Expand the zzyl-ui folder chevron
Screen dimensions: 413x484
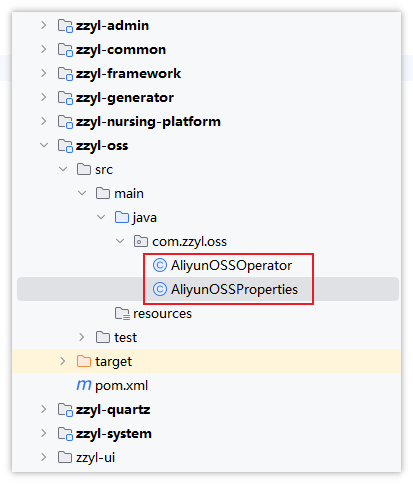[x=43, y=457]
